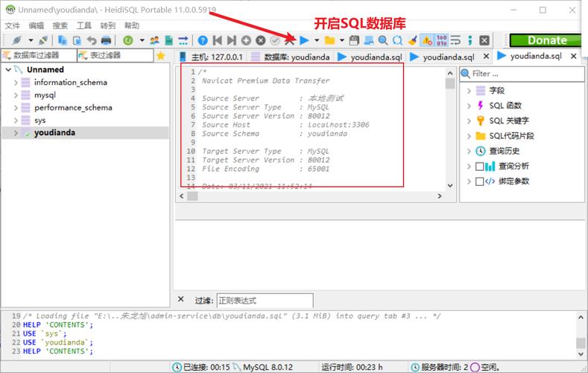Viewport: 588px width, 373px height.
Task: Open the dropdown arrow beside connect icon
Action: coord(31,40)
